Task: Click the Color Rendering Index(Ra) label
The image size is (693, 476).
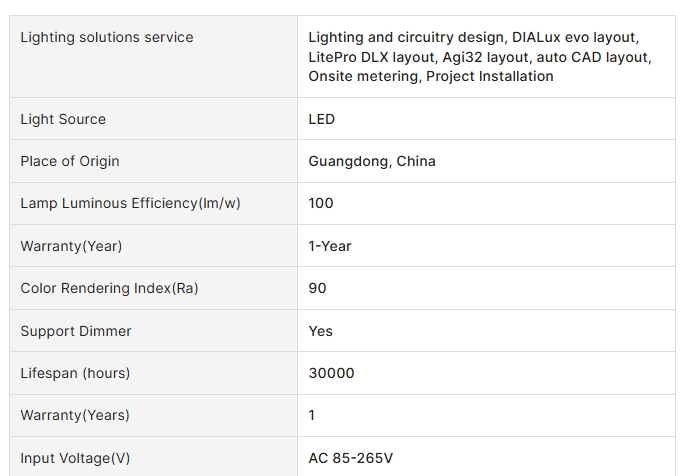Action: 109,288
